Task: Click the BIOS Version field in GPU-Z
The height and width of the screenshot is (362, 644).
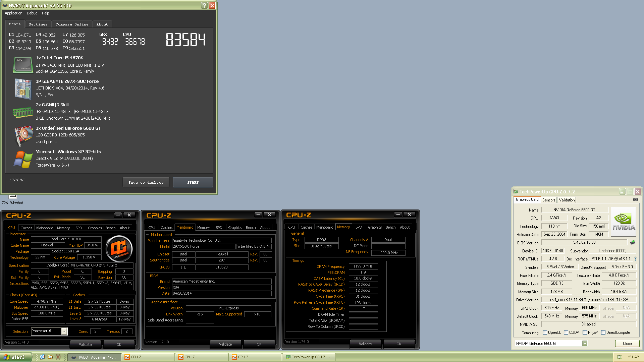Action: [x=584, y=242]
